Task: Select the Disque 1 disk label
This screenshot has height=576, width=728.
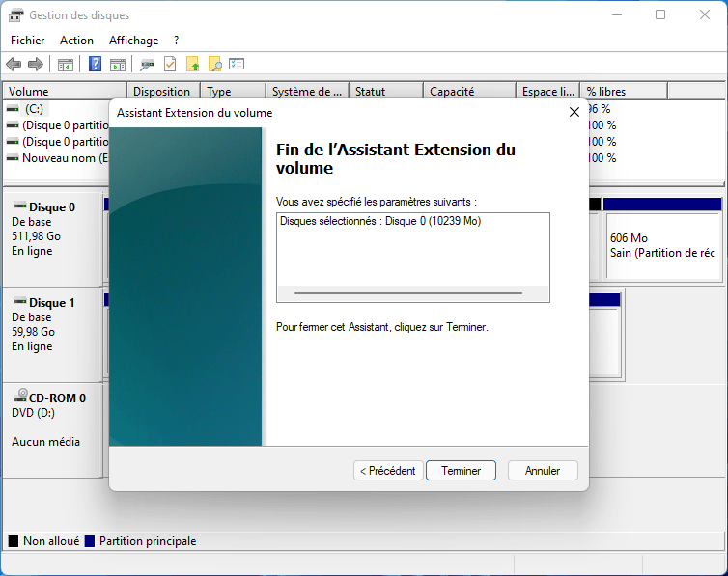Action: coord(51,303)
